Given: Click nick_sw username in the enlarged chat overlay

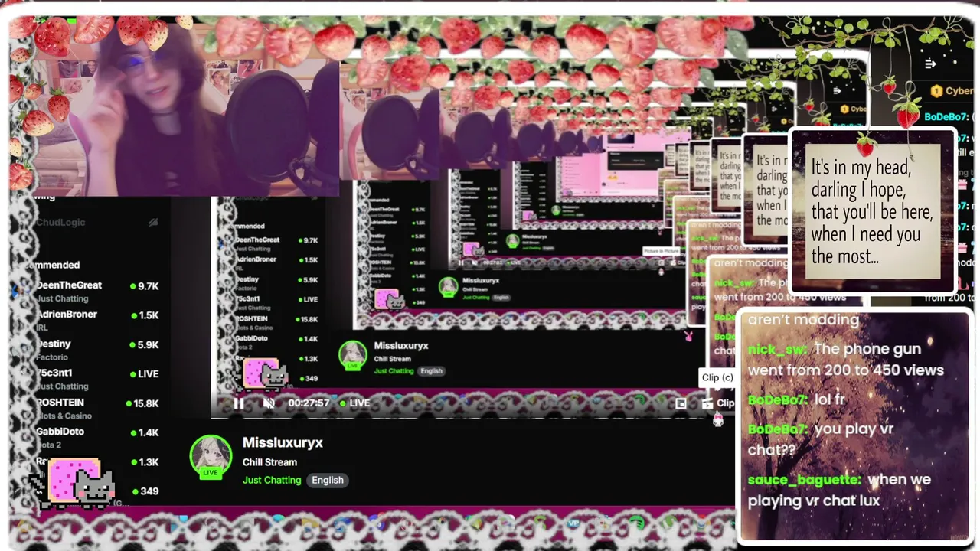Looking at the screenshot, I should [x=776, y=349].
